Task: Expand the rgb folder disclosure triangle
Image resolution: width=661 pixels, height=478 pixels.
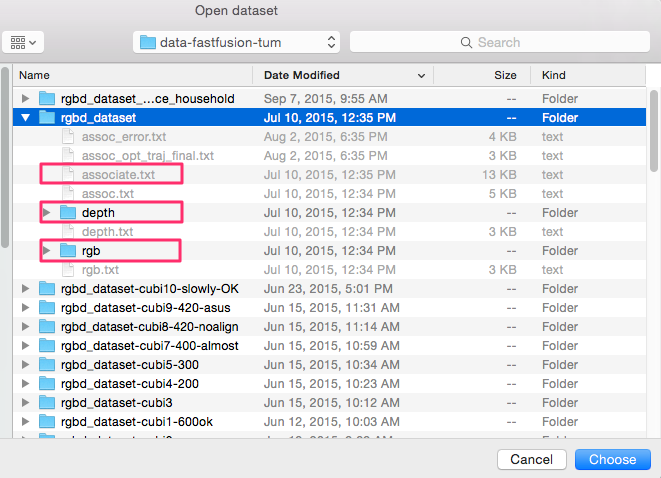Action: [46, 250]
